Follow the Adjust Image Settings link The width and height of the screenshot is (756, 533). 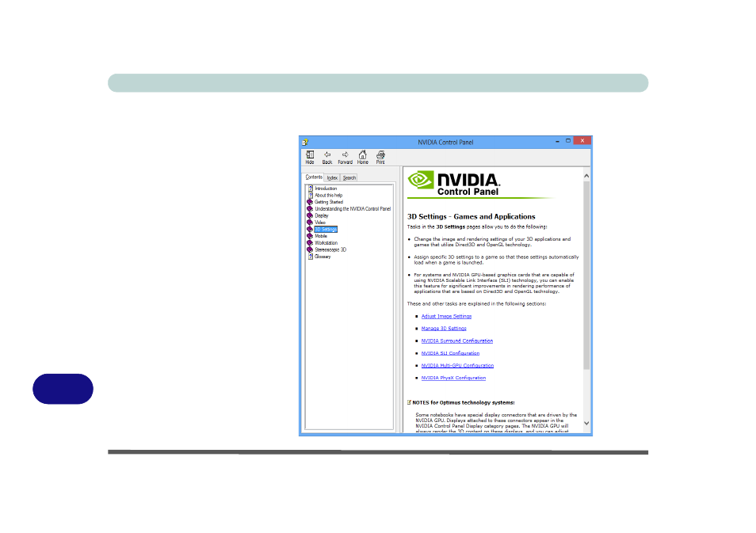point(446,316)
